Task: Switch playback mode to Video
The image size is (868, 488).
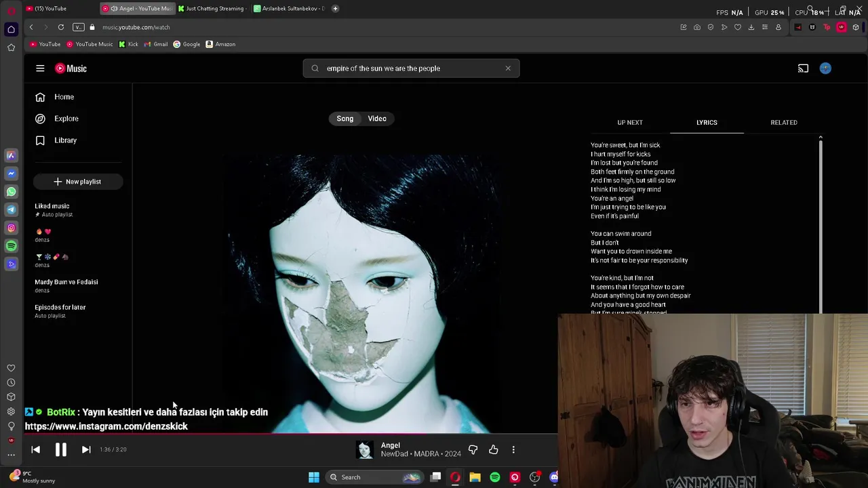Action: point(377,119)
